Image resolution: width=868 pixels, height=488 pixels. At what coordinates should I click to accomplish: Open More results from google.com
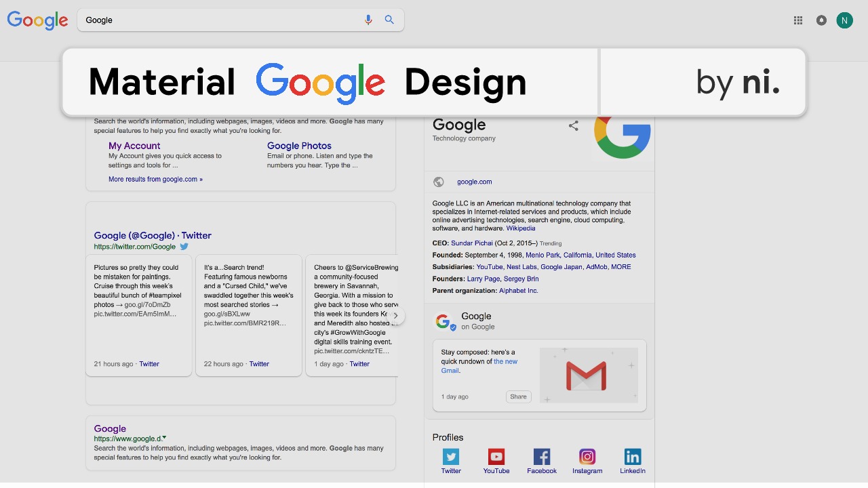point(155,180)
